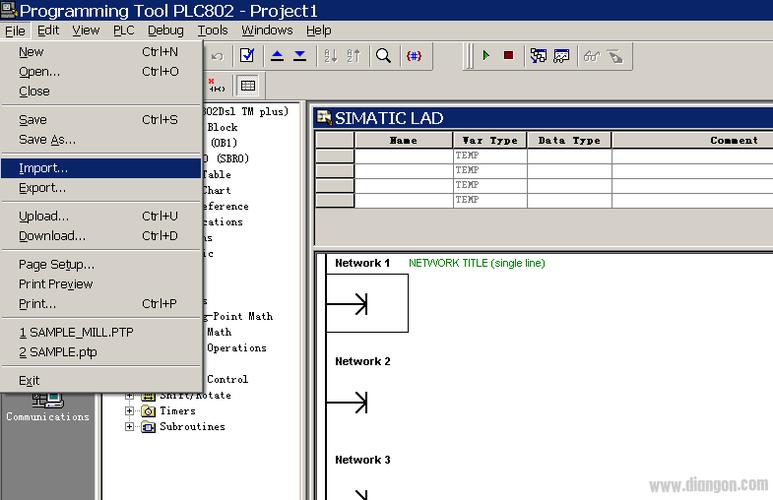Open the Debug menu
Image resolution: width=773 pixels, height=500 pixels.
click(x=166, y=31)
